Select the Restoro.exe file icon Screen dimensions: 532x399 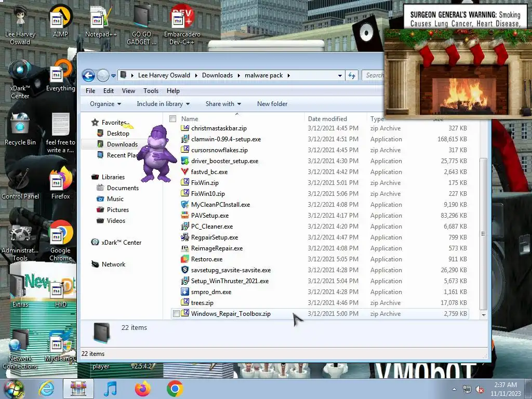point(184,259)
